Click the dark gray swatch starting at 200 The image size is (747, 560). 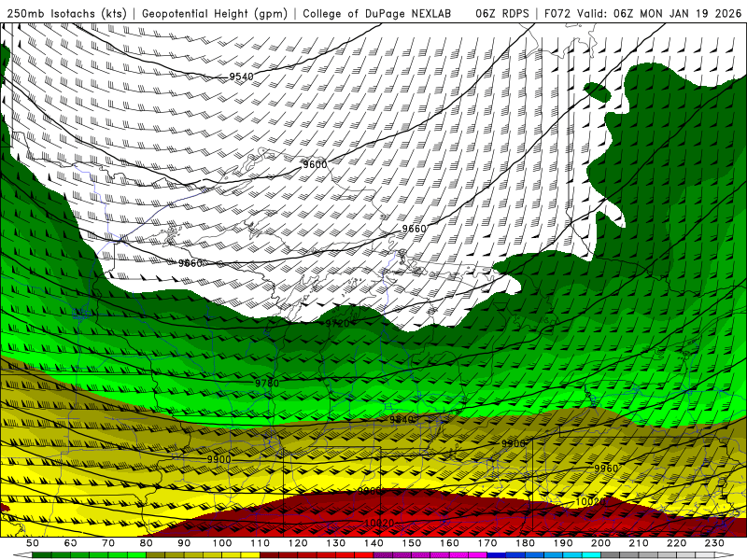point(611,555)
